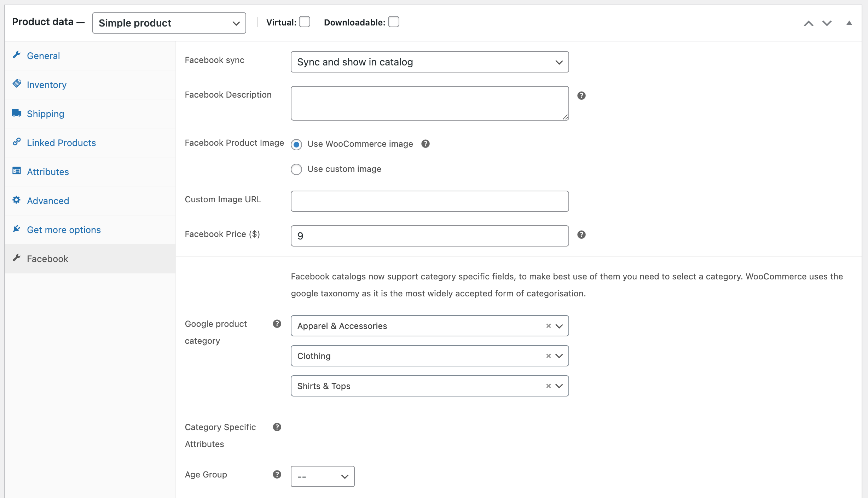
Task: Click the Shipping tab icon
Action: (17, 113)
